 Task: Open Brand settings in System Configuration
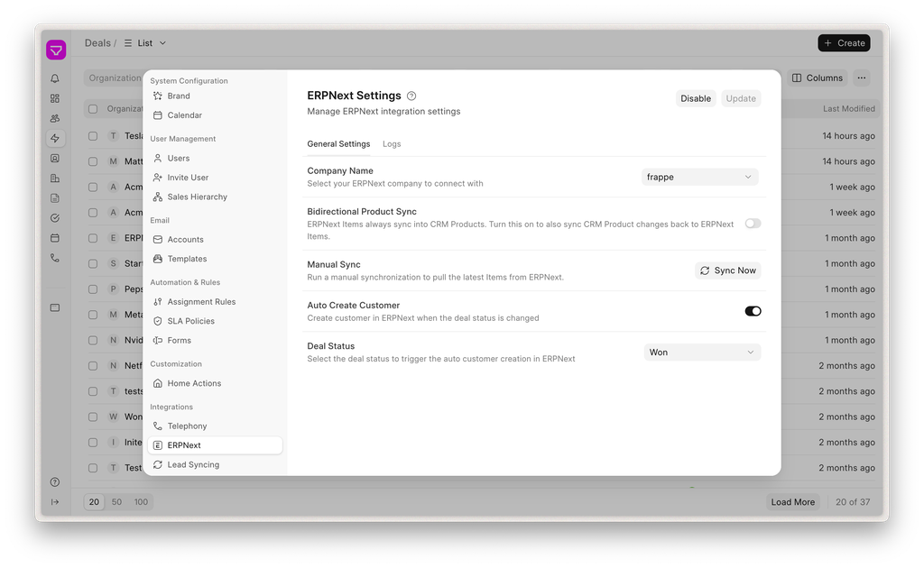[215, 96]
